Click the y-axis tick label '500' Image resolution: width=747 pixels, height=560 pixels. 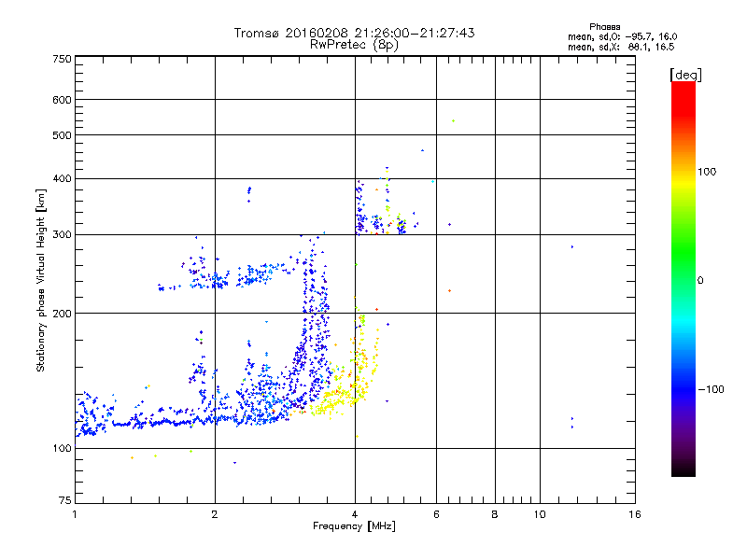(x=62, y=135)
